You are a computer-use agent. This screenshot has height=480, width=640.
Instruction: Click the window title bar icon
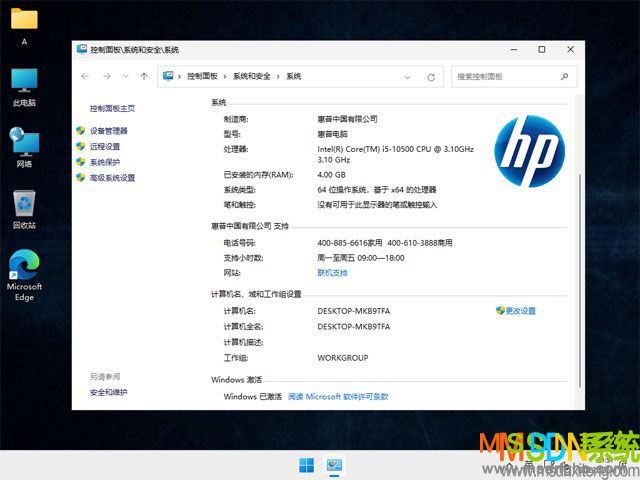coord(82,49)
